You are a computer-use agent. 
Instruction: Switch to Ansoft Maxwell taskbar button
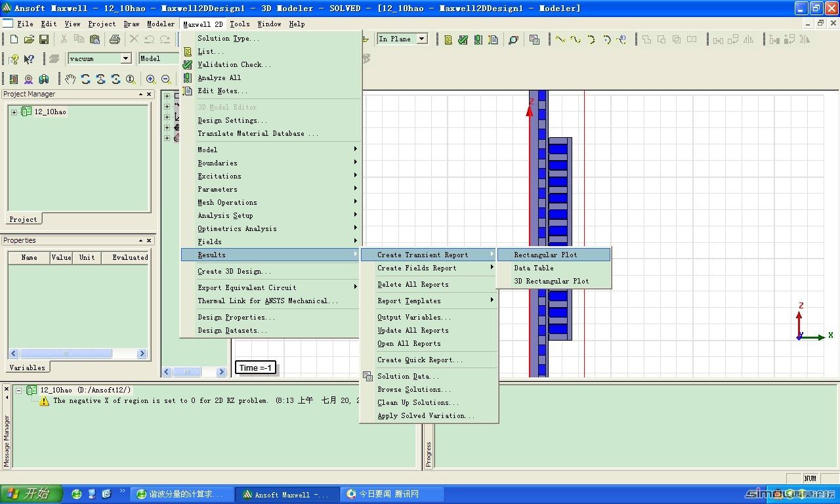tap(287, 494)
